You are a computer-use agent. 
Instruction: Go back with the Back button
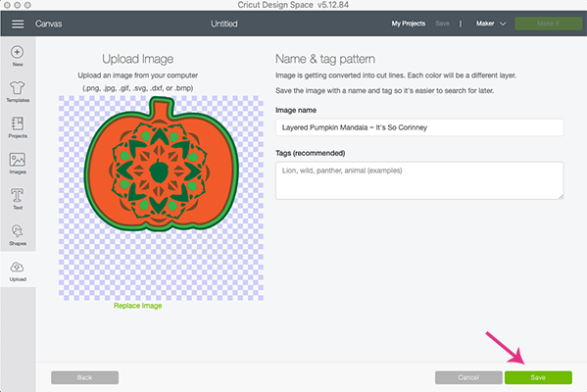pyautogui.click(x=84, y=377)
